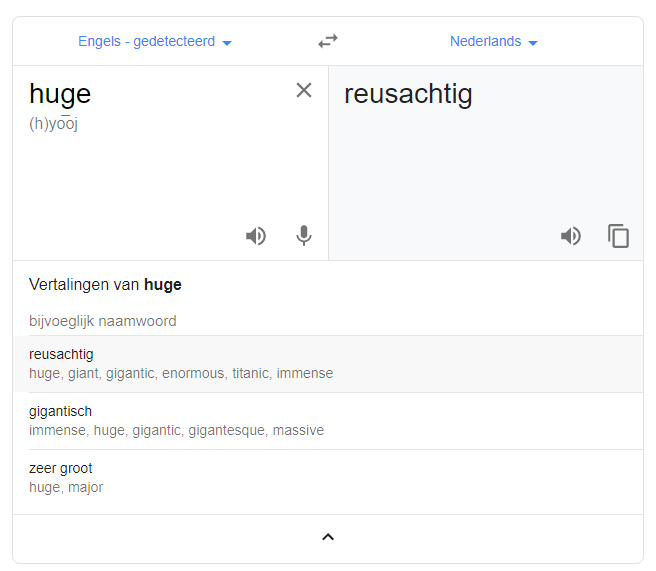Click the Vertalingen van huge heading
Image resolution: width=656 pixels, height=571 pixels.
(105, 285)
